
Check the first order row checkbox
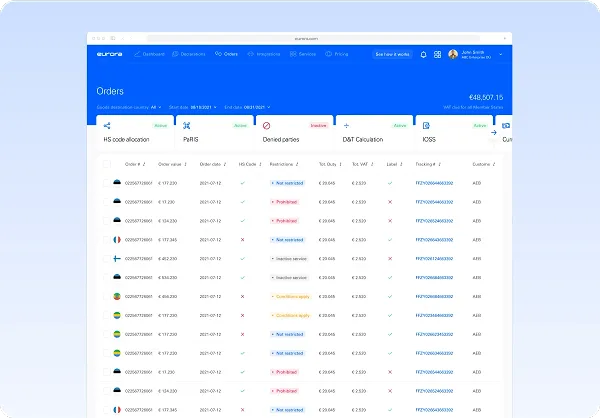click(x=107, y=183)
